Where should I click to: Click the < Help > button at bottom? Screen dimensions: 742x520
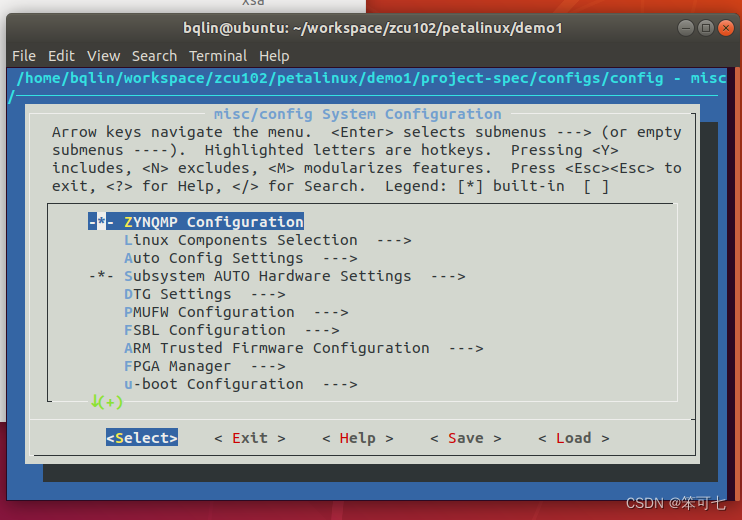tap(358, 438)
